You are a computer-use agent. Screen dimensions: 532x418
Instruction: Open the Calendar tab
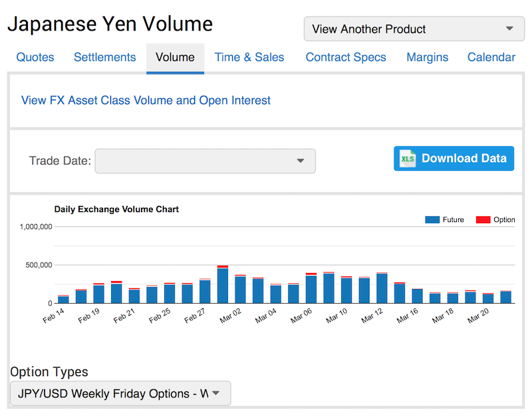point(491,57)
